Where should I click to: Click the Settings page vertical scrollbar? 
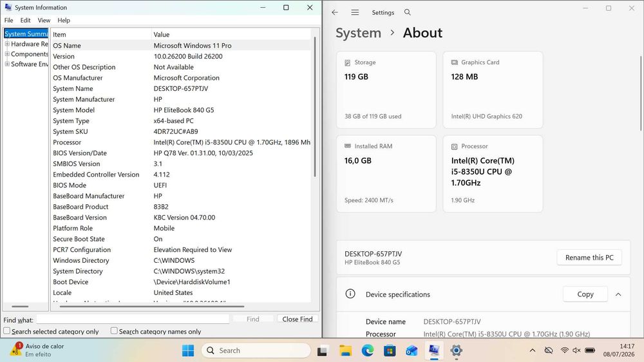641,93
